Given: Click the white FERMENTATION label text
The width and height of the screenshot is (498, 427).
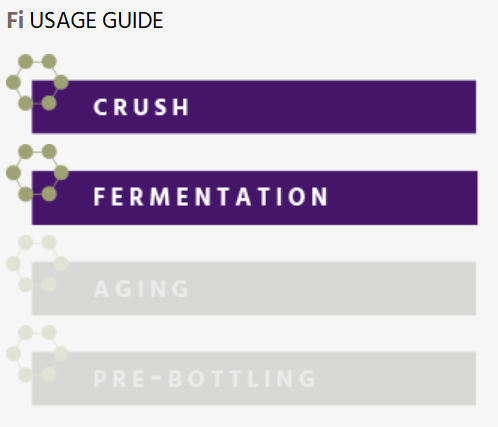Looking at the screenshot, I should (211, 197).
